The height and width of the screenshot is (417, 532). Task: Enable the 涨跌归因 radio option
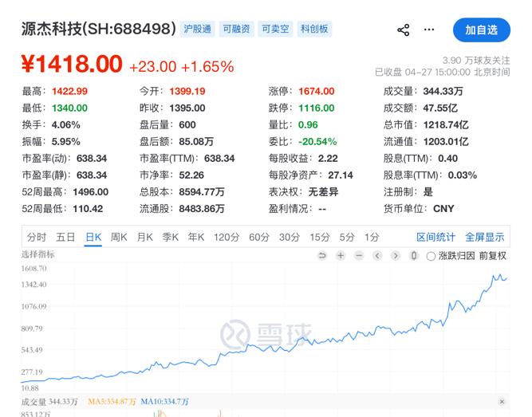click(432, 256)
